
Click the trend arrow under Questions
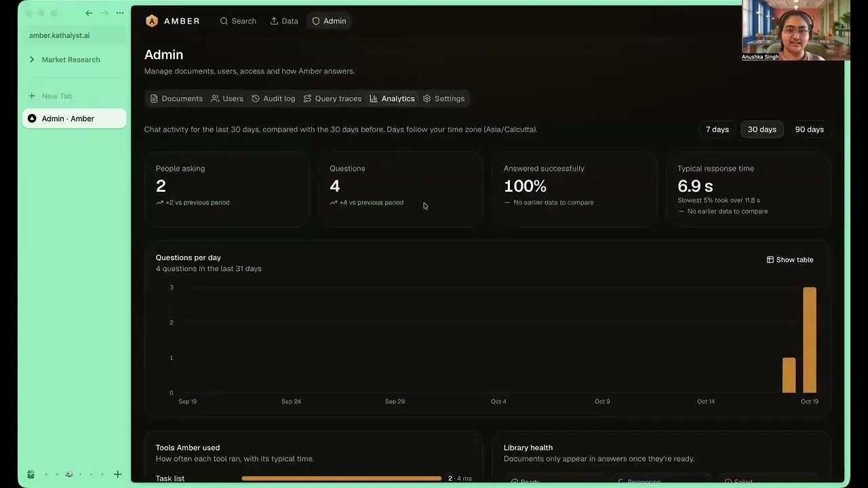click(334, 203)
